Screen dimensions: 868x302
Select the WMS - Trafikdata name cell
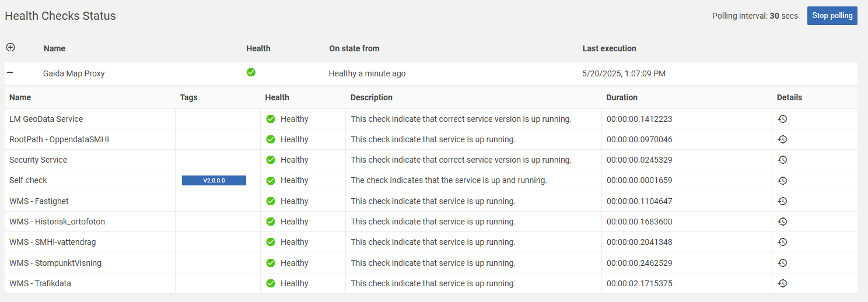40,283
